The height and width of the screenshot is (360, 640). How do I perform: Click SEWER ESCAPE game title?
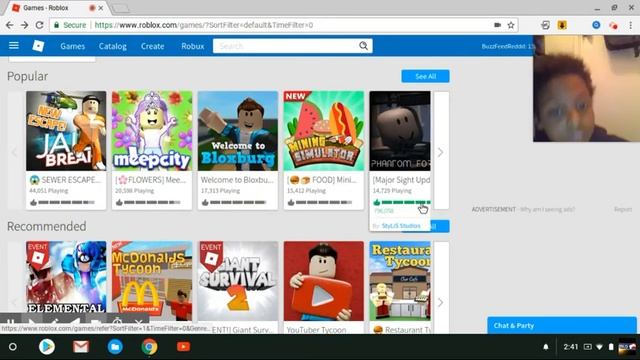(65, 180)
